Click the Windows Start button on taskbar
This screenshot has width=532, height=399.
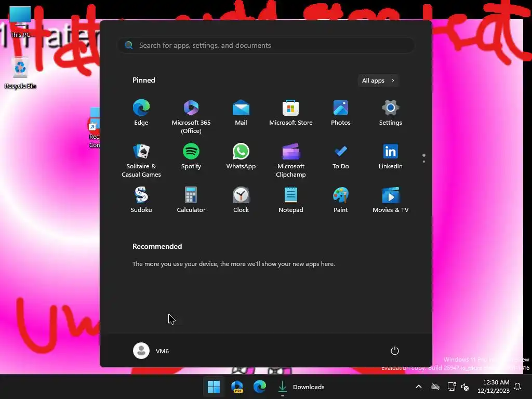(214, 387)
